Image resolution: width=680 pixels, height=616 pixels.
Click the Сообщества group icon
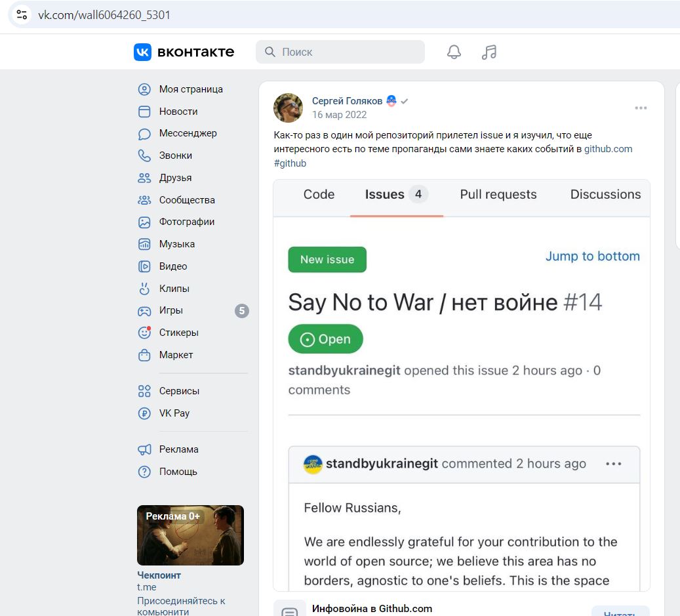144,200
